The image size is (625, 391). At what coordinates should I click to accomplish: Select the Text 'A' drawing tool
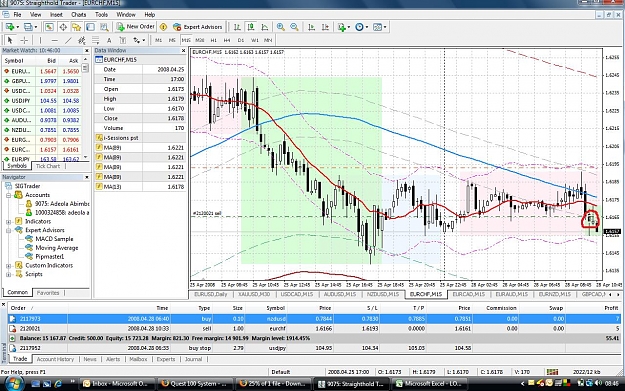click(x=109, y=40)
